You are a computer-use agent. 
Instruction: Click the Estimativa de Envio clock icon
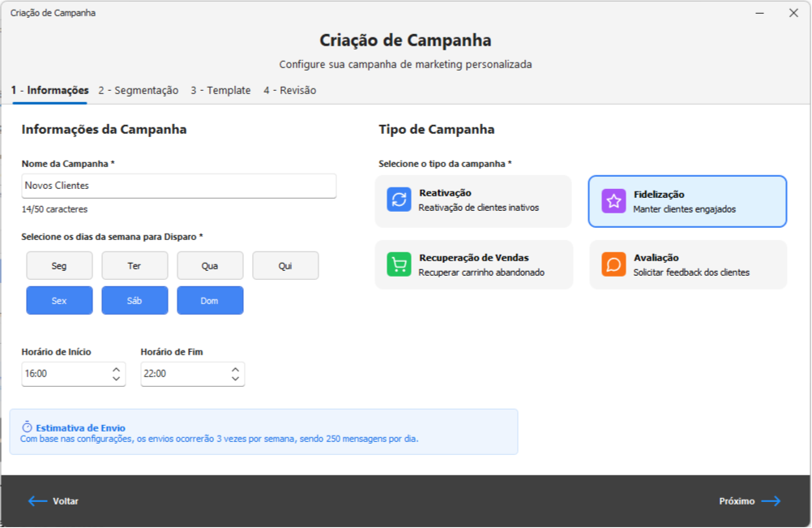(27, 427)
